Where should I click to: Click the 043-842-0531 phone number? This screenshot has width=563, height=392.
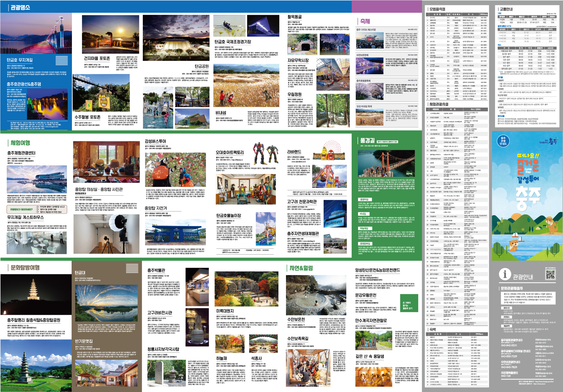pyautogui.click(x=509, y=345)
